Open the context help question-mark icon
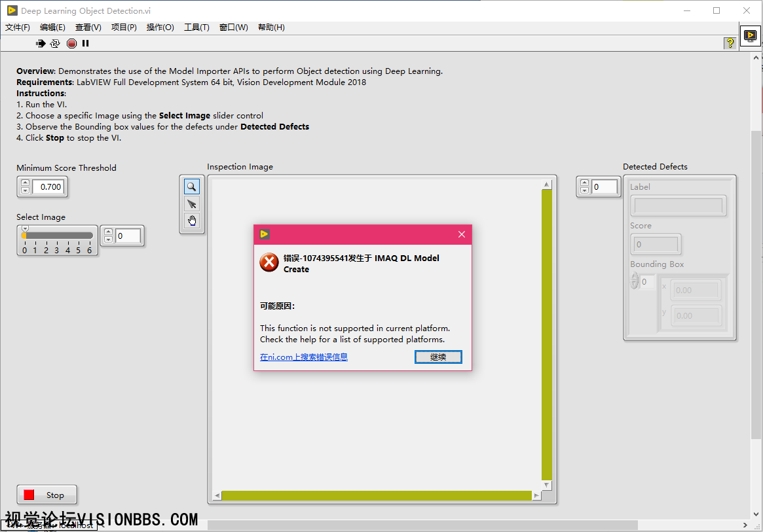Image resolution: width=763 pixels, height=532 pixels. (x=730, y=43)
